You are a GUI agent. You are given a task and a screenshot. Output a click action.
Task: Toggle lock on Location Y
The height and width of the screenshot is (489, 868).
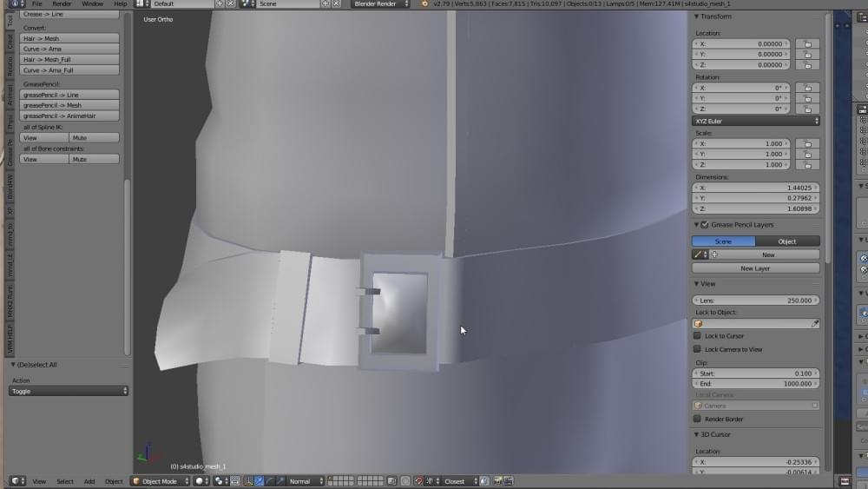pyautogui.click(x=807, y=54)
